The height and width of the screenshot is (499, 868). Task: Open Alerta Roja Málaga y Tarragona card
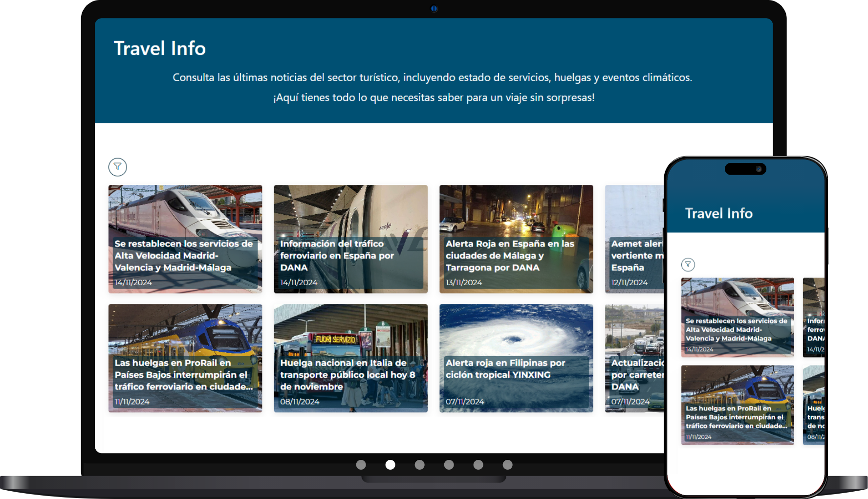pos(516,239)
